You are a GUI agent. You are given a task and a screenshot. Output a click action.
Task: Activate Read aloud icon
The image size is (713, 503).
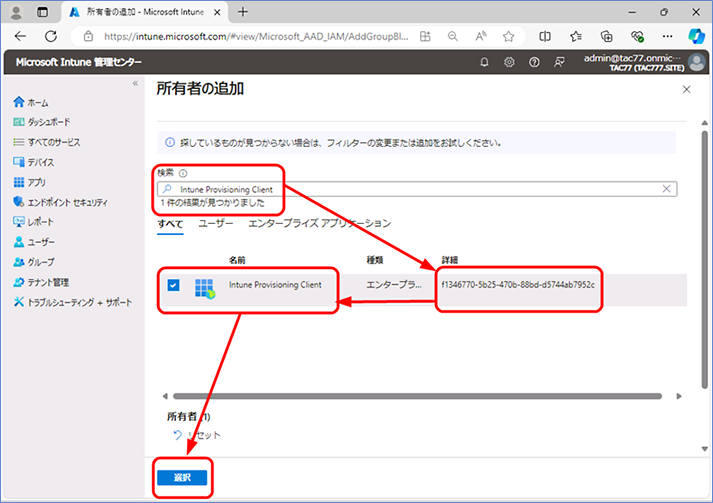click(x=481, y=36)
